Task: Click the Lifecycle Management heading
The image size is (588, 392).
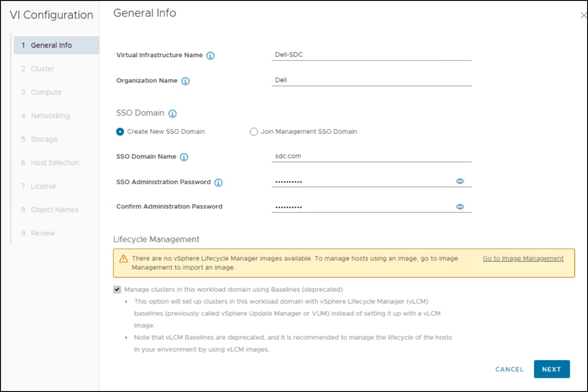Action: (156, 239)
